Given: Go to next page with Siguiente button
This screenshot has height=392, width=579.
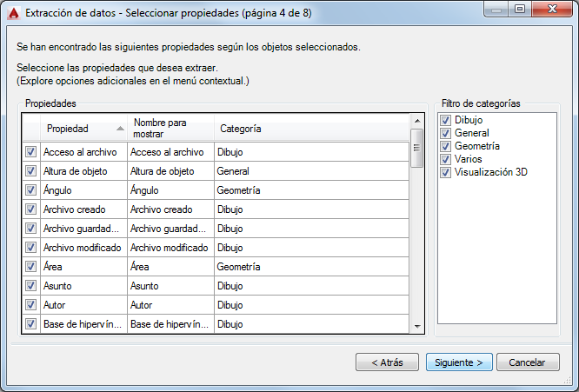Looking at the screenshot, I should tap(460, 362).
